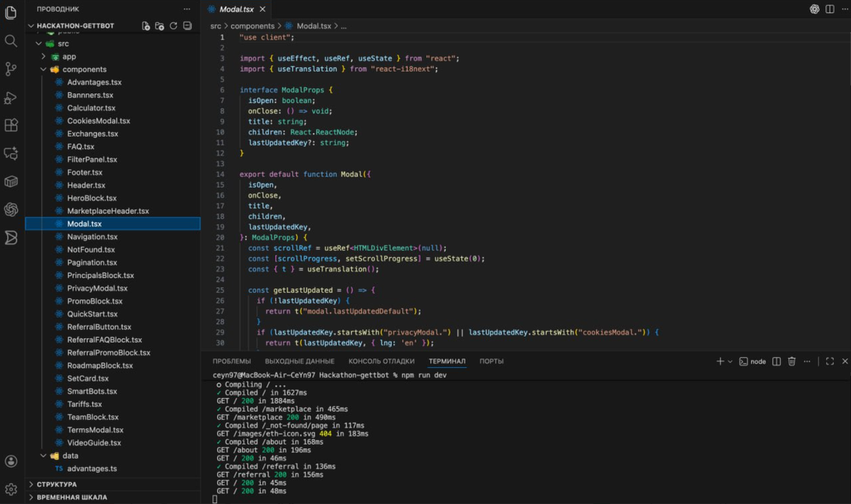Screen dimensions: 851x504
Task: Open HeroBlock.tsx in the explorer
Action: pos(91,198)
